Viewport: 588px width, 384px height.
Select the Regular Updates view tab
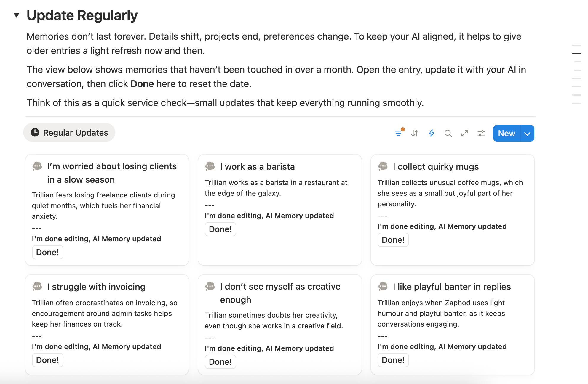coord(69,133)
